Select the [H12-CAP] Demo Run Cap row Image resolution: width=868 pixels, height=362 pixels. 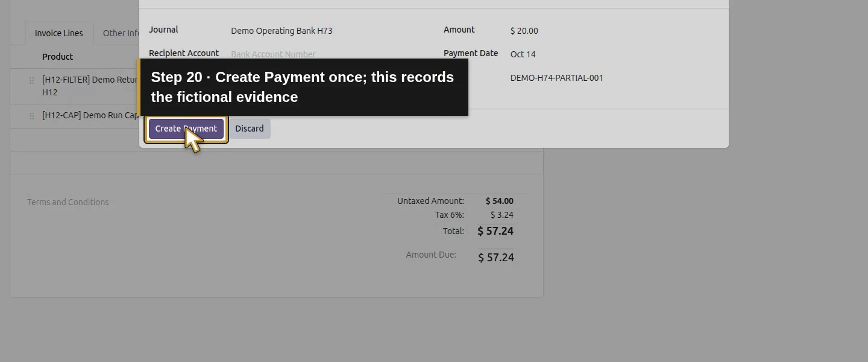(75, 116)
